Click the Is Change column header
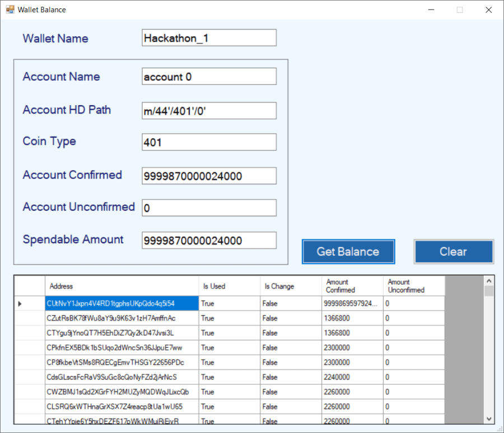Viewport: 504px width, 433px height. click(288, 286)
